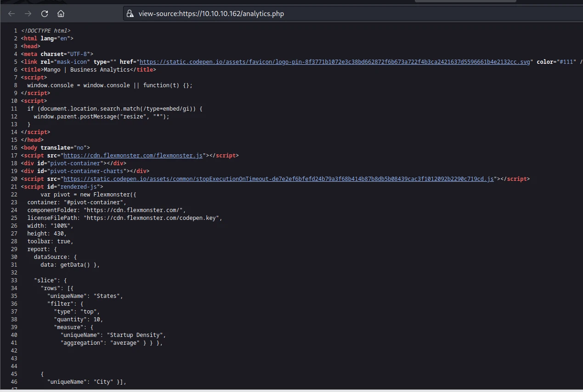
Task: Click the "aggregation": "average" line
Action: 112,342
